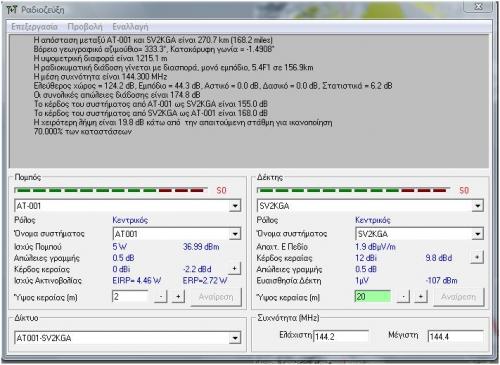Click the distance line showing 270.7 km
500x365 pixels.
pyautogui.click(x=153, y=40)
